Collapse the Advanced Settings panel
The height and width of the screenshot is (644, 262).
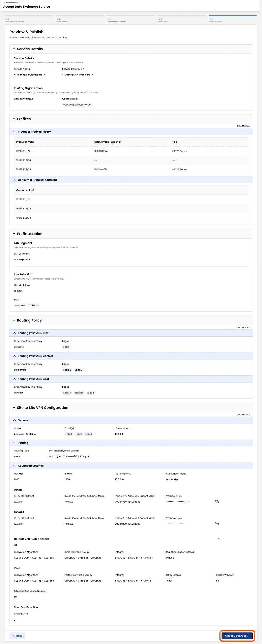(x=15, y=466)
